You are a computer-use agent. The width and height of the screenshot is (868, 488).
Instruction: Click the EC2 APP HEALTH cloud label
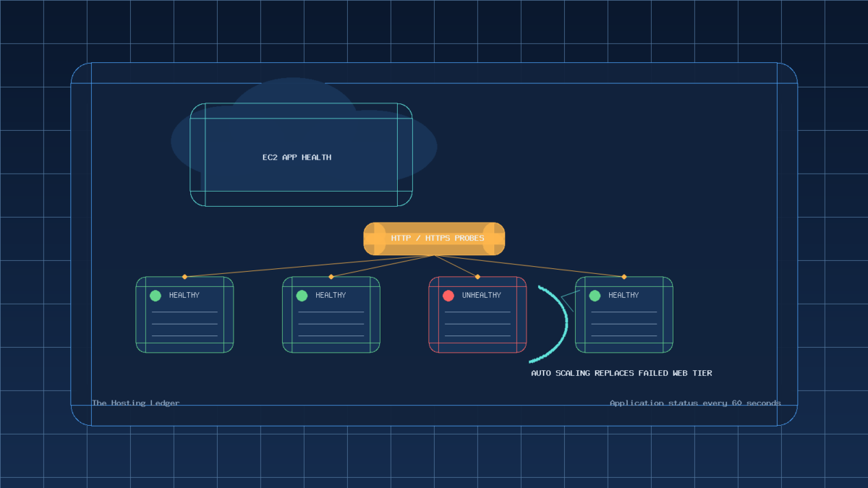tap(297, 157)
